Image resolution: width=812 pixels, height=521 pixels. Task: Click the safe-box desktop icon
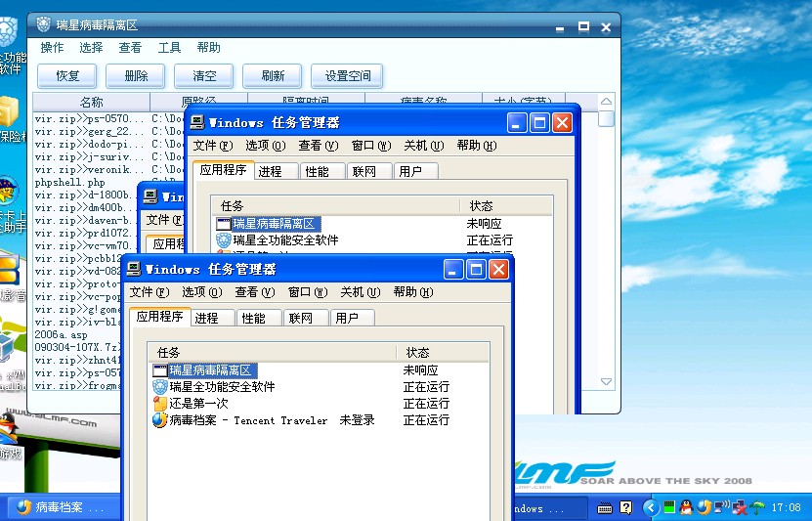(9, 111)
